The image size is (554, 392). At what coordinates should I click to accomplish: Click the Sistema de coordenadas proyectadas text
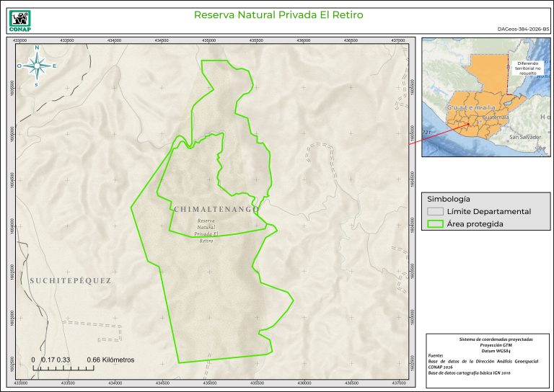pyautogui.click(x=496, y=339)
